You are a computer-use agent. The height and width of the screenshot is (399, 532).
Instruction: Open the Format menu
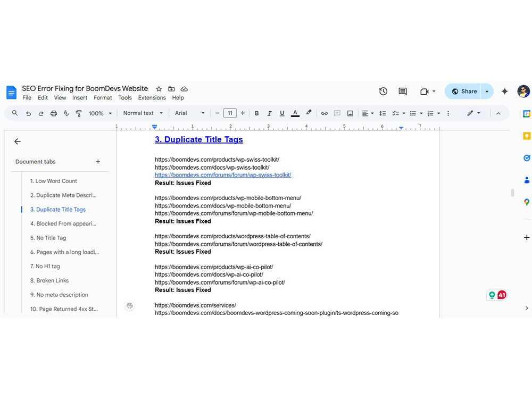103,98
